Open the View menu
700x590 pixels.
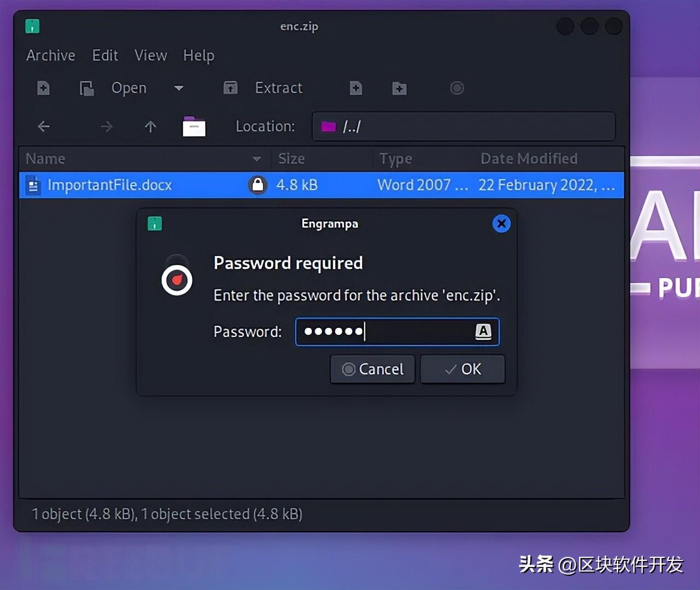150,56
